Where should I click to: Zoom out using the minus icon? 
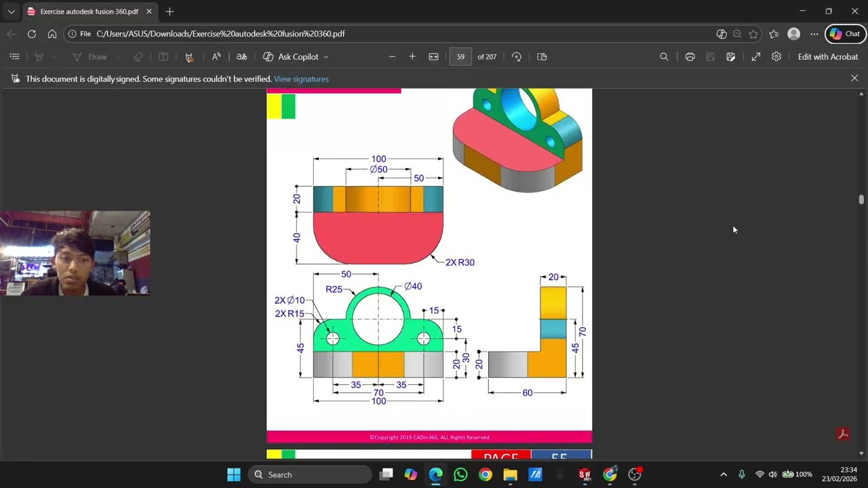392,57
